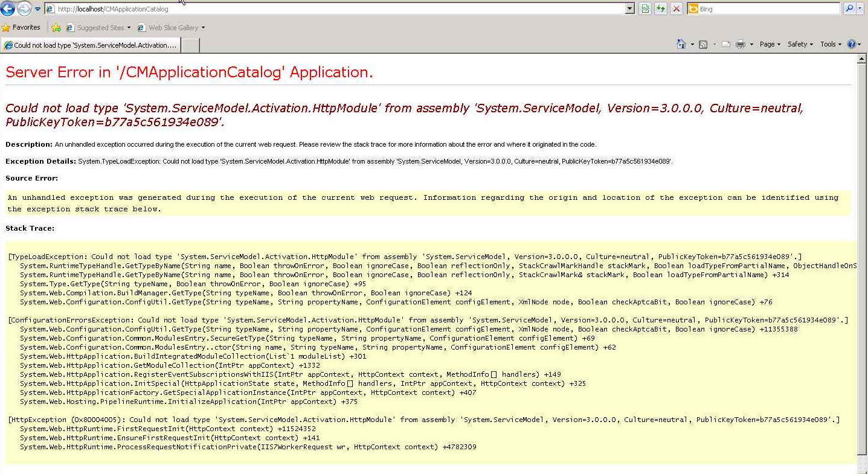
Task: Refresh the current page
Action: 660,8
